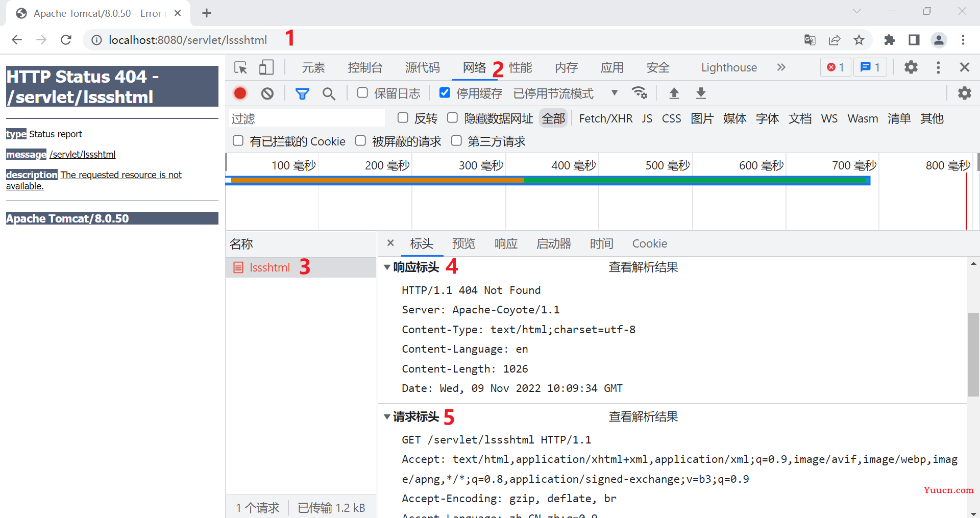Bookmark this page with the star
This screenshot has width=980, height=518.
859,40
